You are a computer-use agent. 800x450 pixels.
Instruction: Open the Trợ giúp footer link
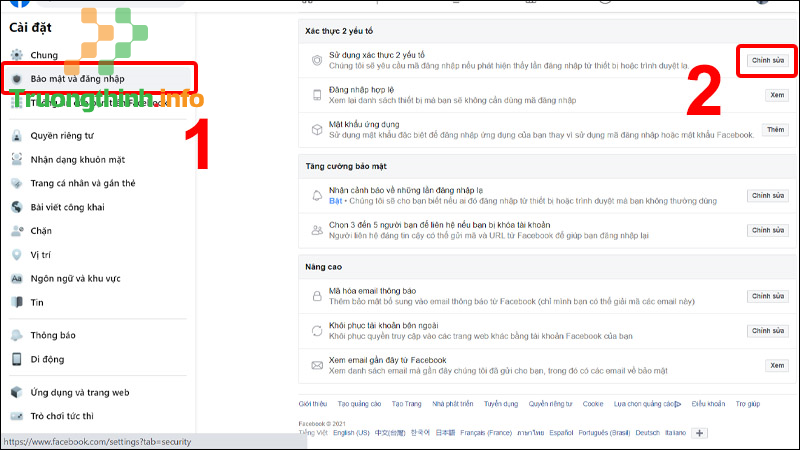point(747,404)
